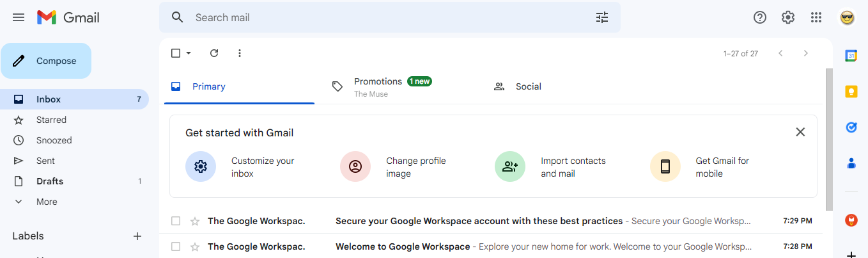Image resolution: width=868 pixels, height=258 pixels.
Task: Open the select dropdown arrow beside checkbox
Action: (x=189, y=53)
